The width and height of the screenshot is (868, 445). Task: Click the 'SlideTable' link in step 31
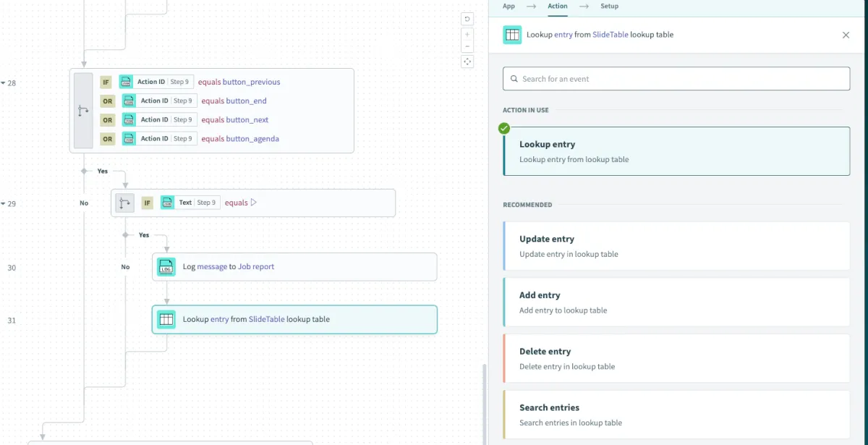pos(267,319)
